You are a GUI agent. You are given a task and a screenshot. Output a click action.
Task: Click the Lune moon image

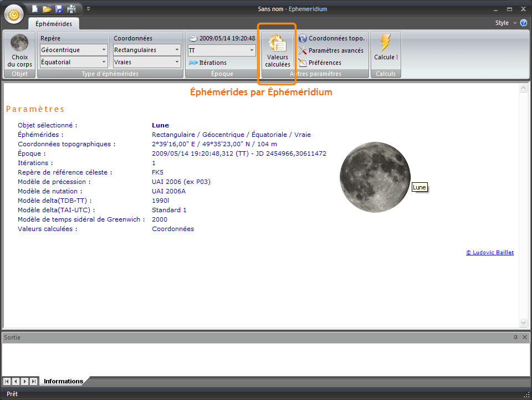point(375,177)
